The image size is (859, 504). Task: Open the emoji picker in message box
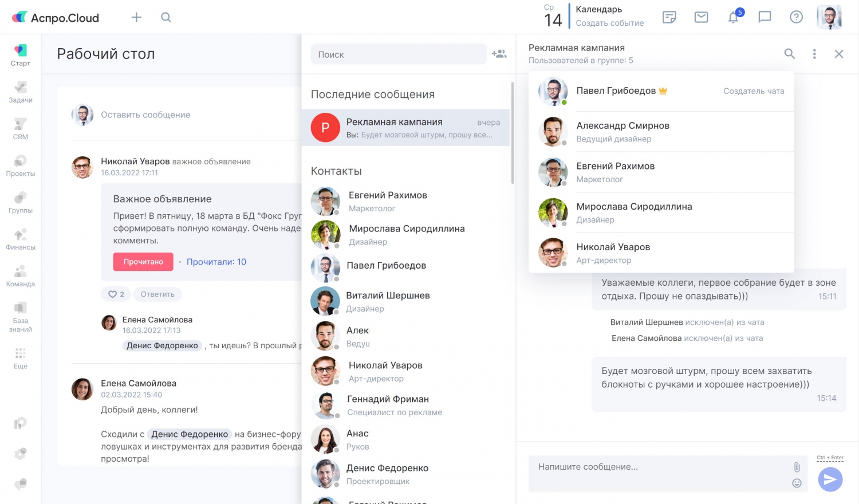[797, 483]
